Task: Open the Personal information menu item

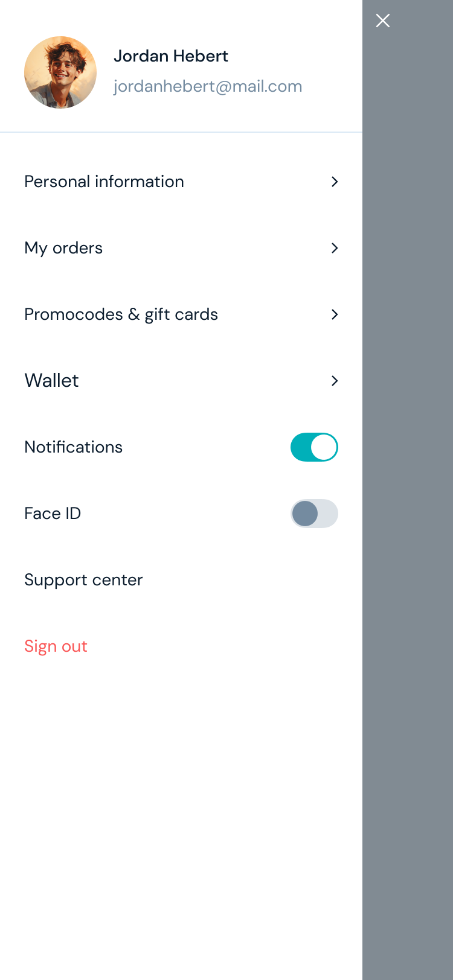Action: (104, 182)
